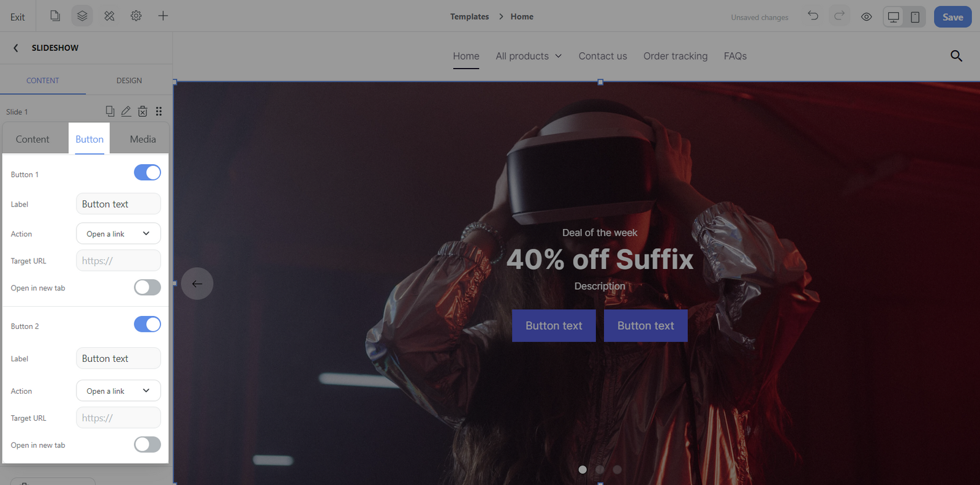The image size is (980, 485).
Task: Click Templates in the breadcrumb
Action: point(469,17)
